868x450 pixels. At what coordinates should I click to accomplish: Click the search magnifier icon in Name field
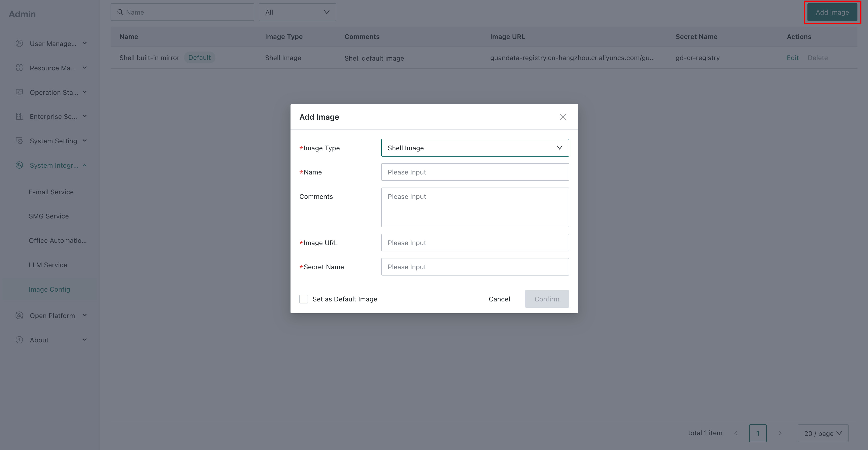coord(120,12)
